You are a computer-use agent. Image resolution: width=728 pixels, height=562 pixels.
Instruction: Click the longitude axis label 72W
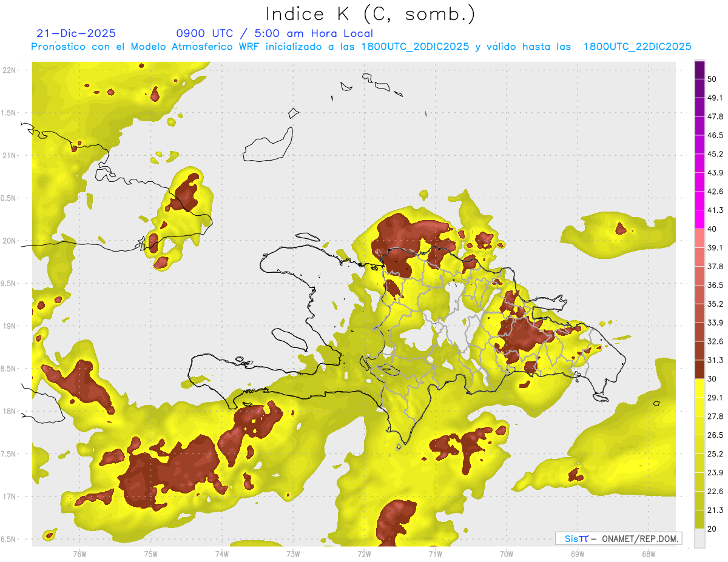364,554
